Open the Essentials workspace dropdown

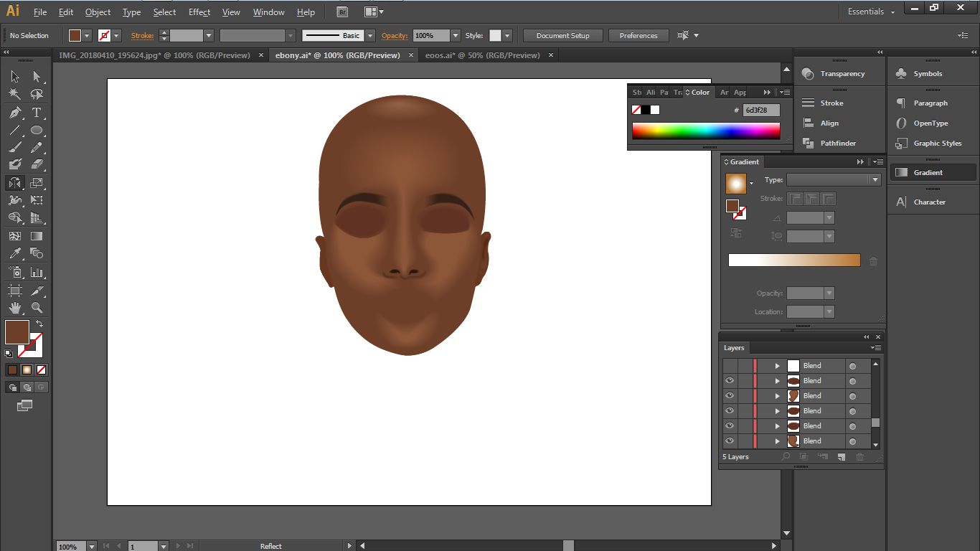click(x=871, y=12)
